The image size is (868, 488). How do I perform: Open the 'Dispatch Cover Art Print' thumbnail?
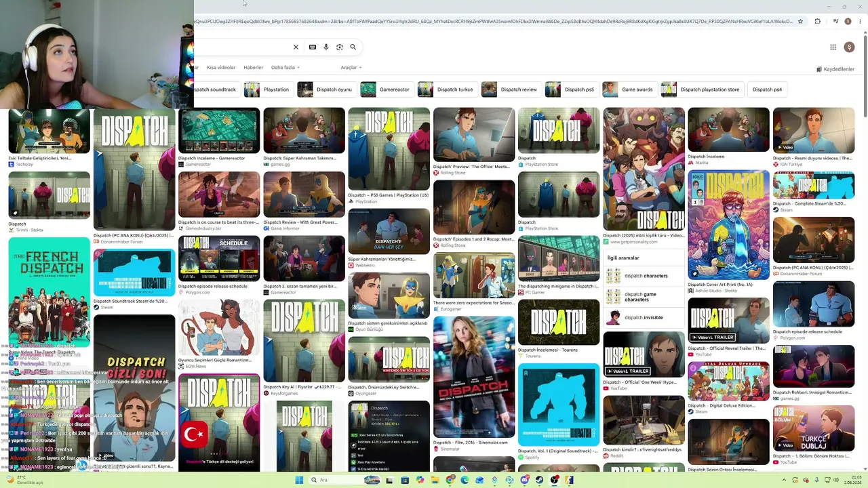tap(728, 225)
